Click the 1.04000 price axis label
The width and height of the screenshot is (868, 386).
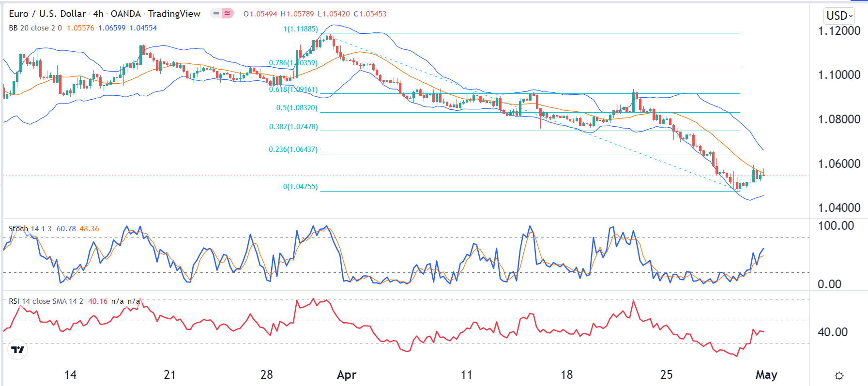pos(839,208)
